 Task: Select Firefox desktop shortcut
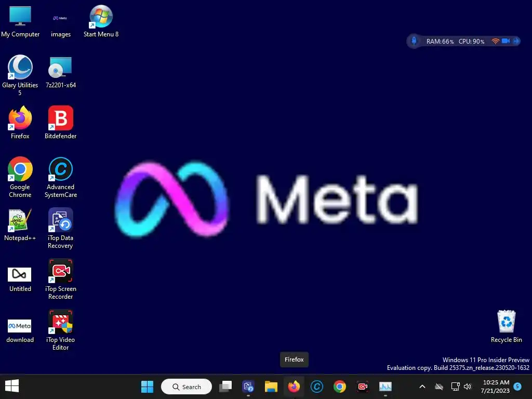[x=20, y=123]
